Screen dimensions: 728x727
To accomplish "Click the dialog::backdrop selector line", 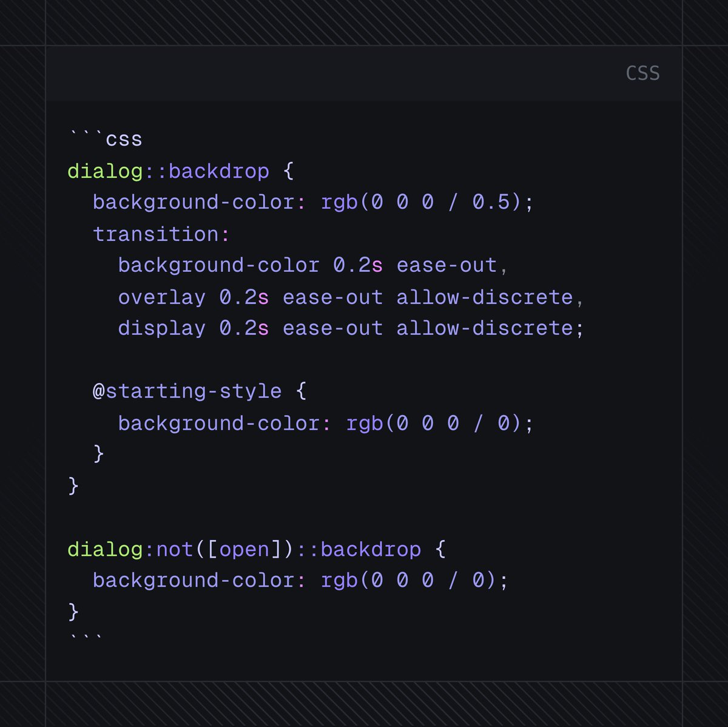I will (x=181, y=171).
